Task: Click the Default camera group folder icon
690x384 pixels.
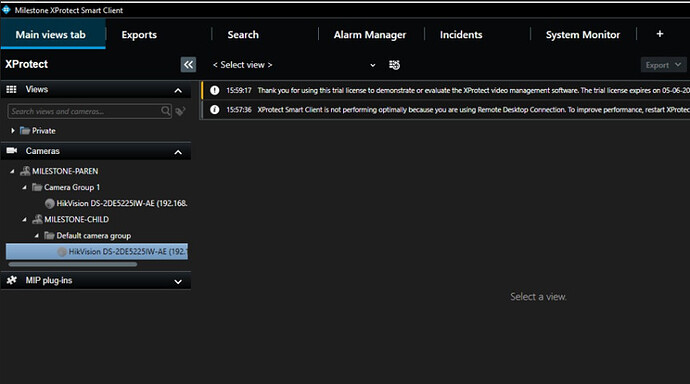Action: [x=49, y=235]
